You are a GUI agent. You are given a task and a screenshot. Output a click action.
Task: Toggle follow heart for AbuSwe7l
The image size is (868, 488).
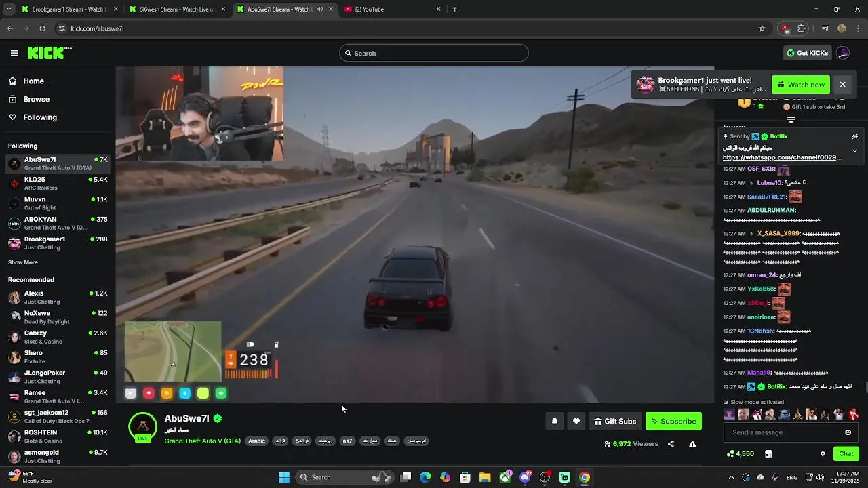click(x=576, y=422)
